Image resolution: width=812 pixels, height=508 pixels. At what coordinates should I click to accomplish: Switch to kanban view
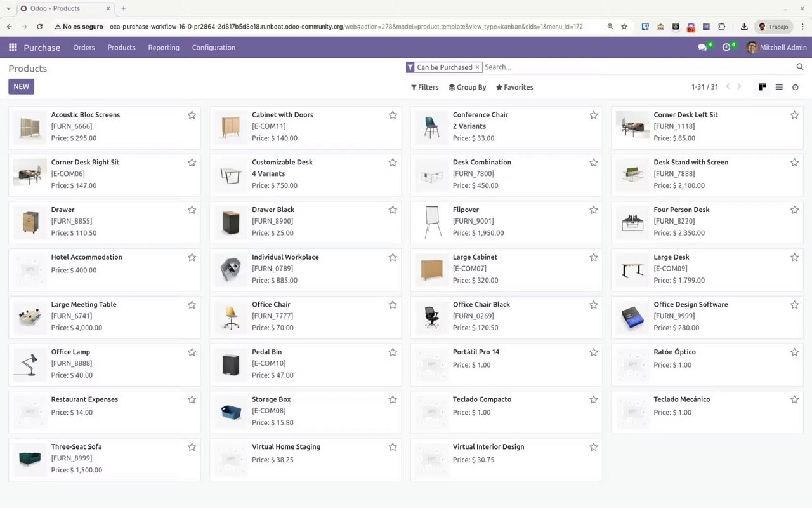(x=763, y=87)
